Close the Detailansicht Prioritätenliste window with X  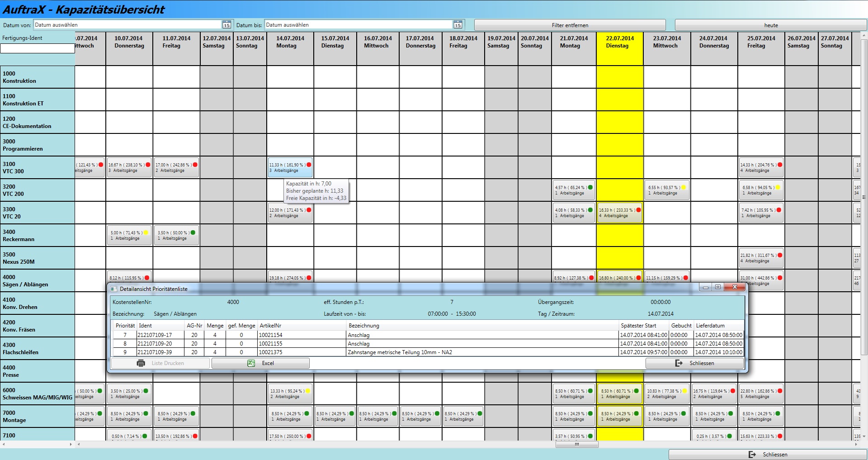735,287
